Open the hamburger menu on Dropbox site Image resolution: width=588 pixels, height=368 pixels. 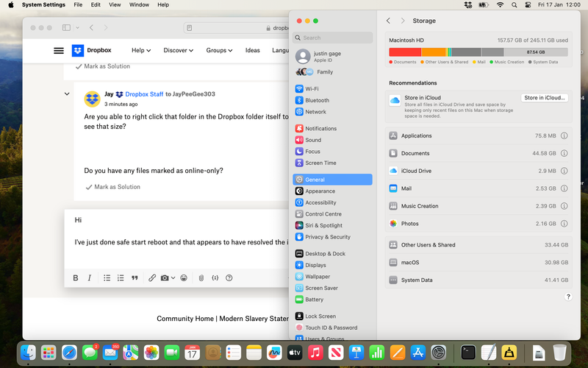coord(59,51)
